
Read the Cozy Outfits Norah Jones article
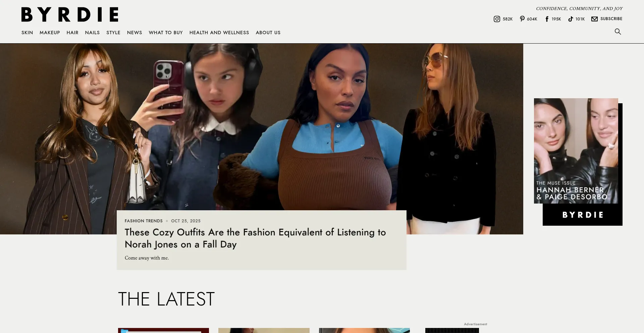(255, 238)
